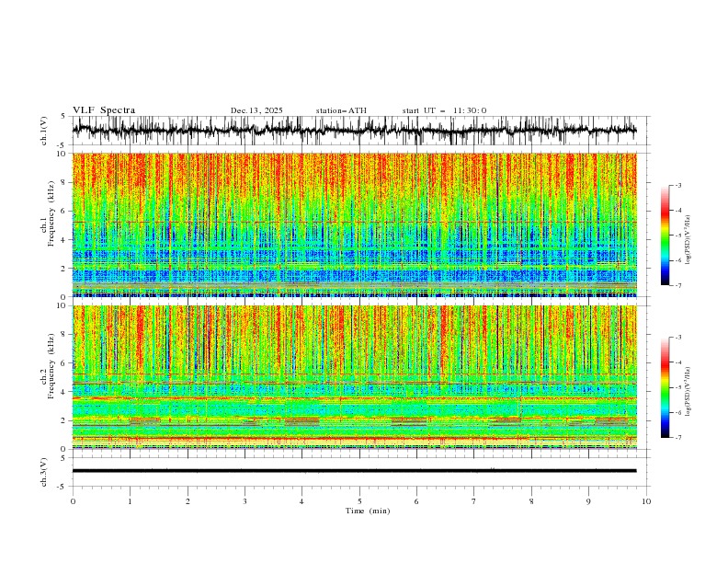This screenshot has height=563, width=728.
Task: Click the ch.2 'log(PSD)(V²/Hz)' color bar label
Action: coord(688,392)
